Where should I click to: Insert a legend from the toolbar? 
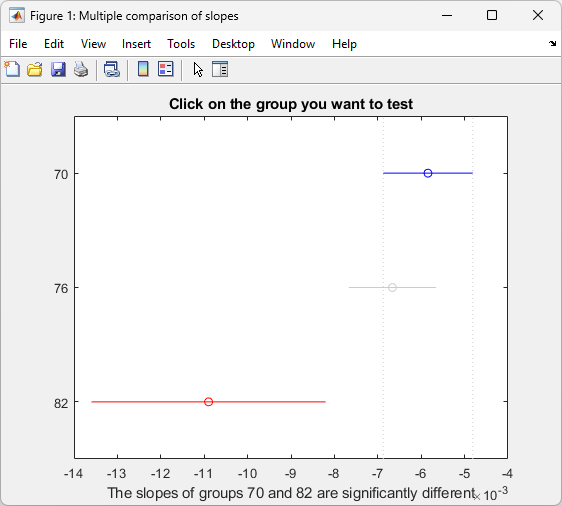tap(166, 69)
